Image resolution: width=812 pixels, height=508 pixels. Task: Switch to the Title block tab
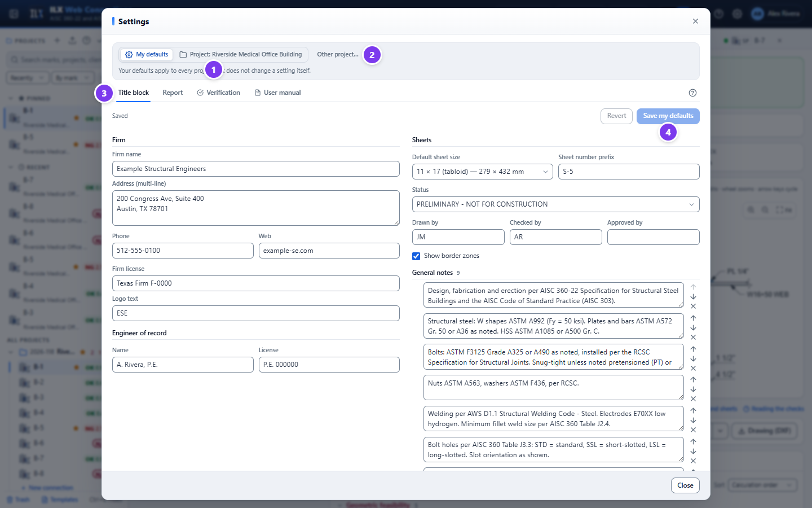pos(133,93)
